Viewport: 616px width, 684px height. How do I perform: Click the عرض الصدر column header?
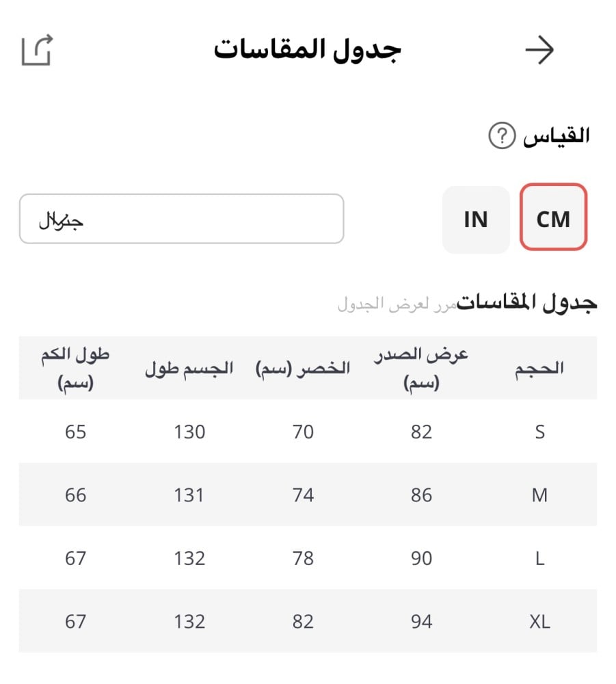pos(421,368)
